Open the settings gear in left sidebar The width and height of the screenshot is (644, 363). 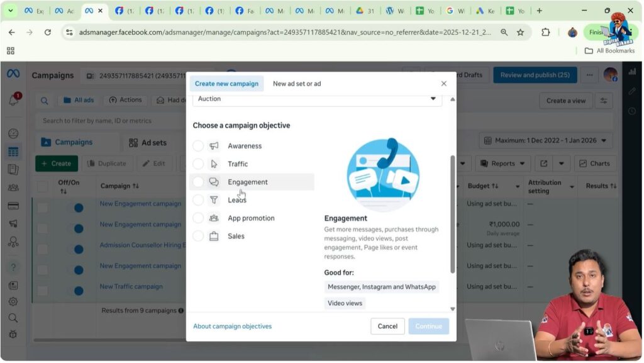[13, 301]
